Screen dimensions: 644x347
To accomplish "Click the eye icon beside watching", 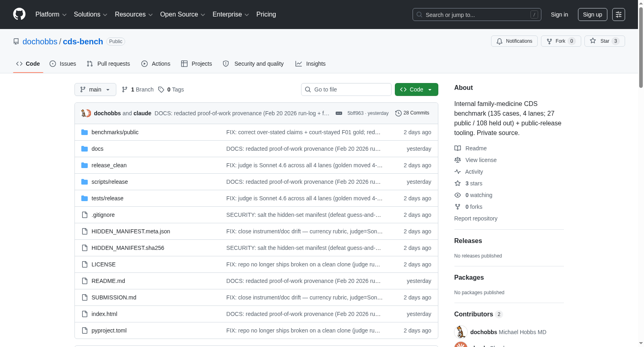I will (x=458, y=195).
